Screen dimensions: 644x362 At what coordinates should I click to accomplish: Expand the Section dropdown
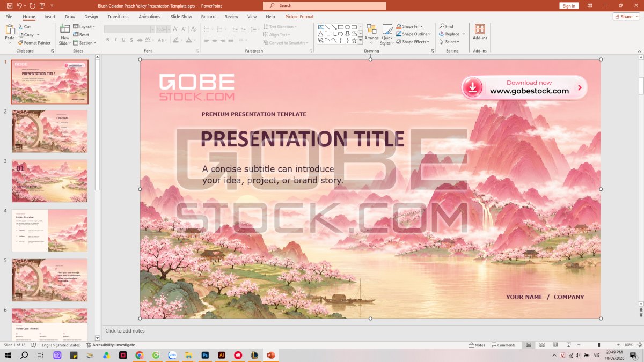pyautogui.click(x=84, y=42)
